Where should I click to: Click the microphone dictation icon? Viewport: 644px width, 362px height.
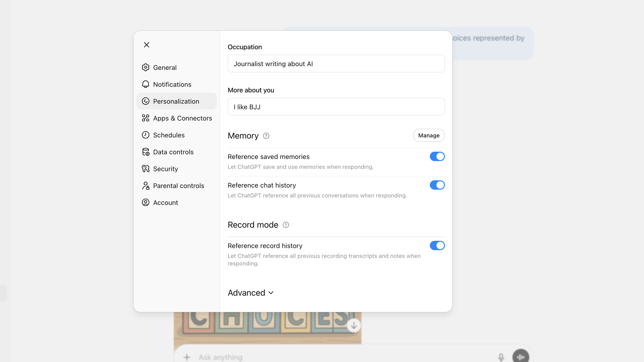coord(501,357)
